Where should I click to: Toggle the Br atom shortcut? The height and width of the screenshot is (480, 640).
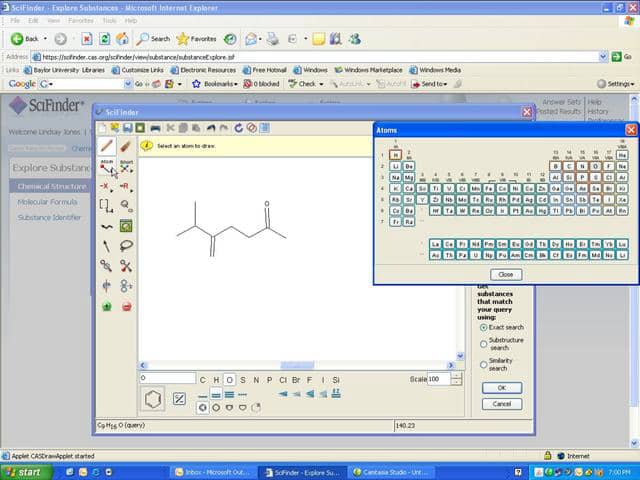pos(296,380)
